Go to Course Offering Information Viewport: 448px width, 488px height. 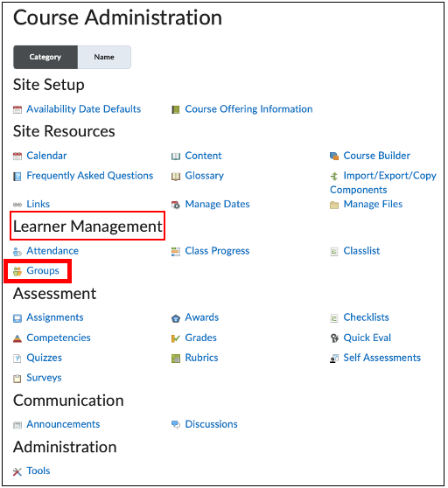[248, 109]
